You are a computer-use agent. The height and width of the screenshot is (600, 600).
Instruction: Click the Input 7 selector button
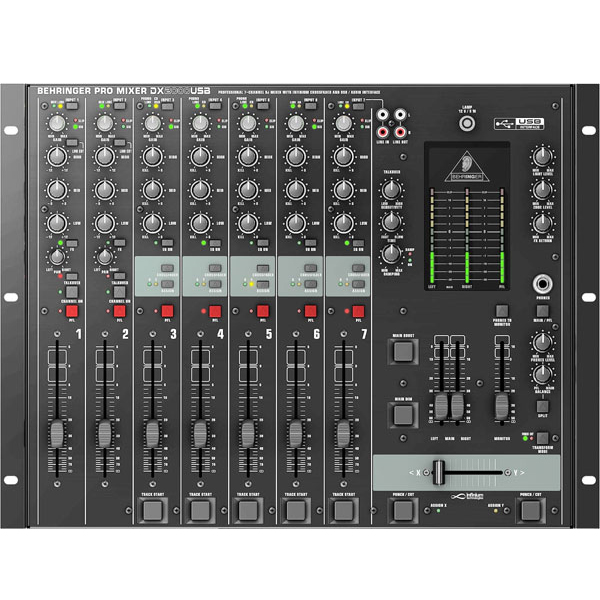(358, 106)
